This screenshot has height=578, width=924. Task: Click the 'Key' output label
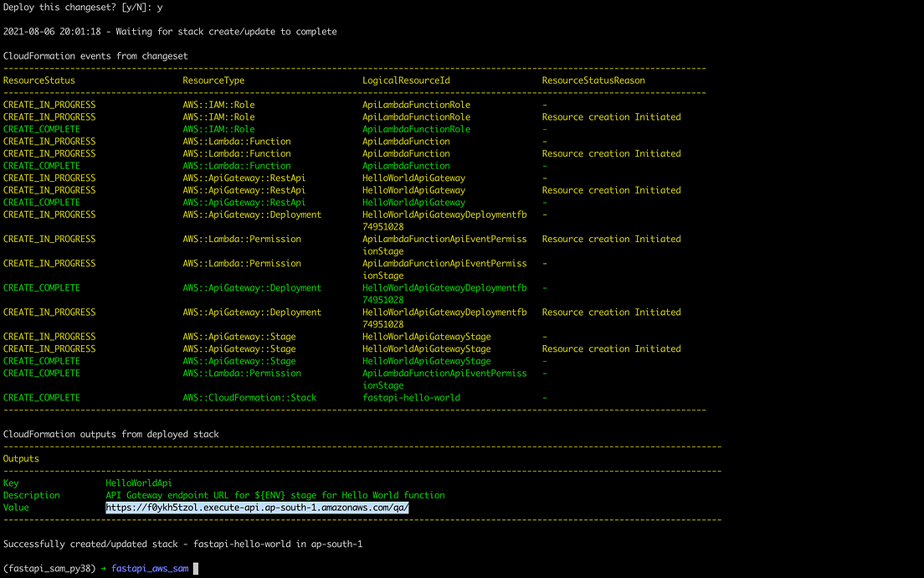11,483
